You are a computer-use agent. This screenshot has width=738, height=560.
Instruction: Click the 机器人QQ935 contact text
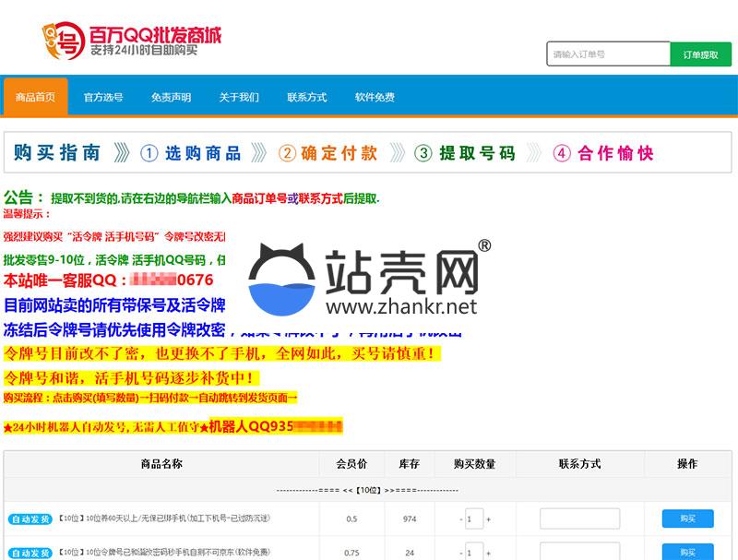tap(275, 427)
